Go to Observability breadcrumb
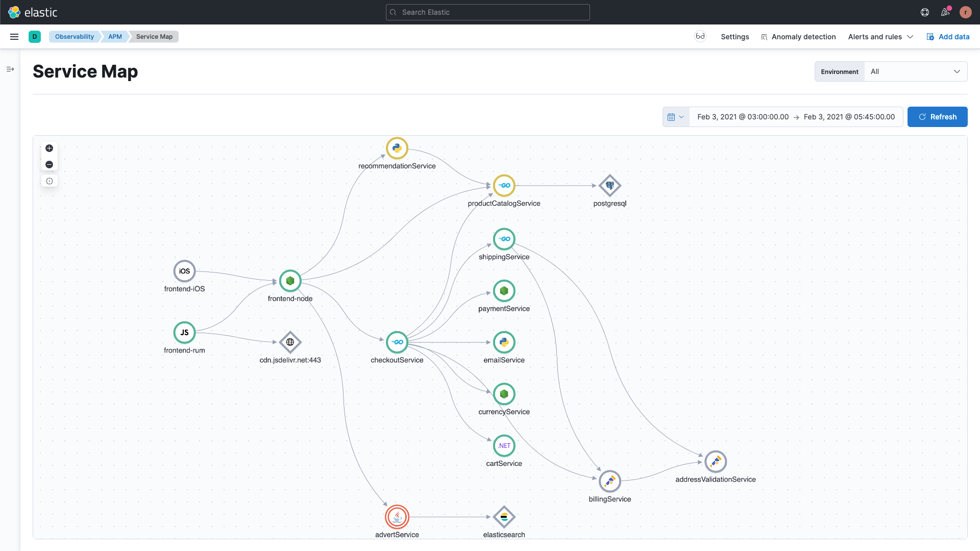 [x=75, y=37]
